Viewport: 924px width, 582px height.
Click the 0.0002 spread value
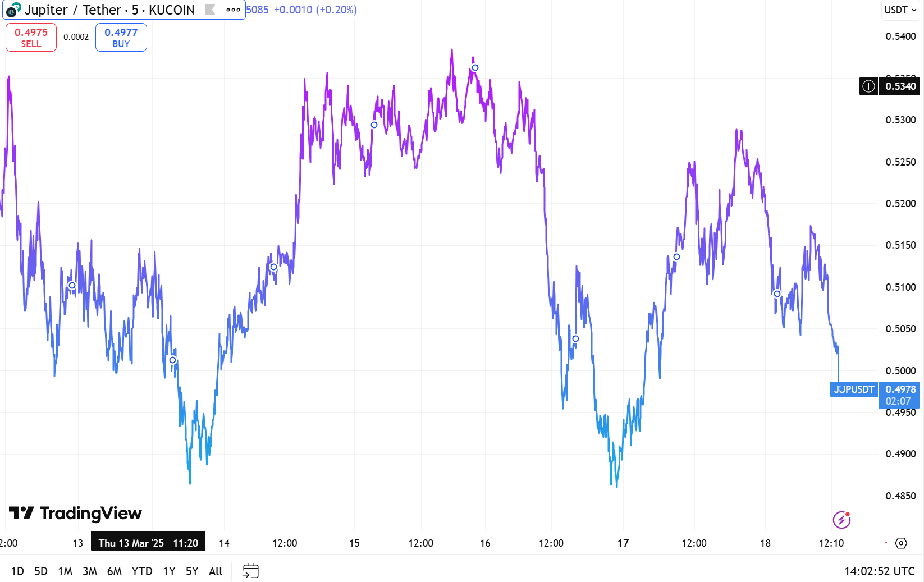point(76,37)
